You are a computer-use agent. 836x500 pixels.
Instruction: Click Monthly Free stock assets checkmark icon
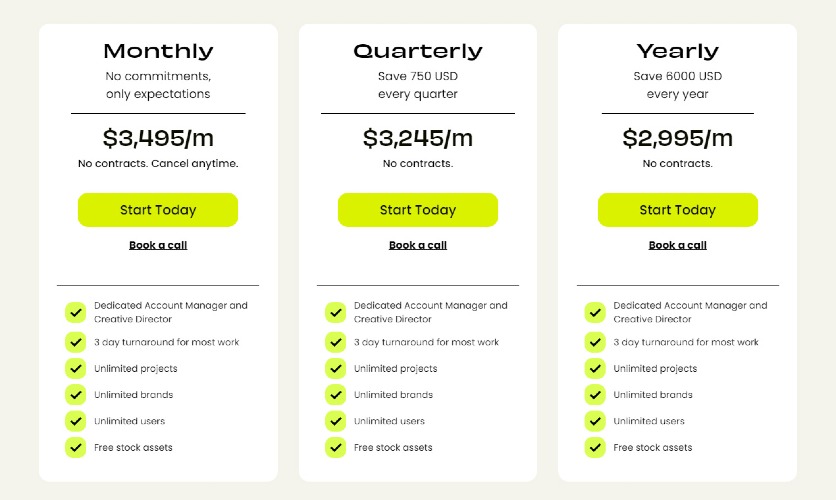tap(75, 447)
